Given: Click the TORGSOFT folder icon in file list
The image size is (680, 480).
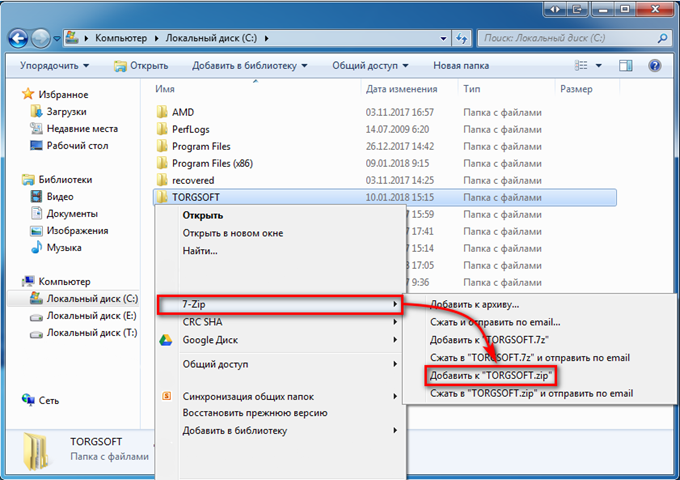Looking at the screenshot, I should pyautogui.click(x=163, y=197).
